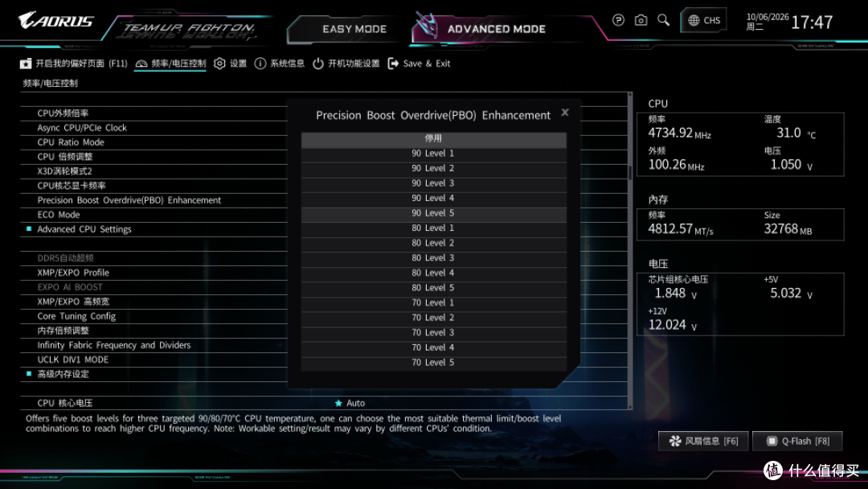Click the Q-Flash F8 button
The height and width of the screenshot is (489, 868).
point(797,441)
